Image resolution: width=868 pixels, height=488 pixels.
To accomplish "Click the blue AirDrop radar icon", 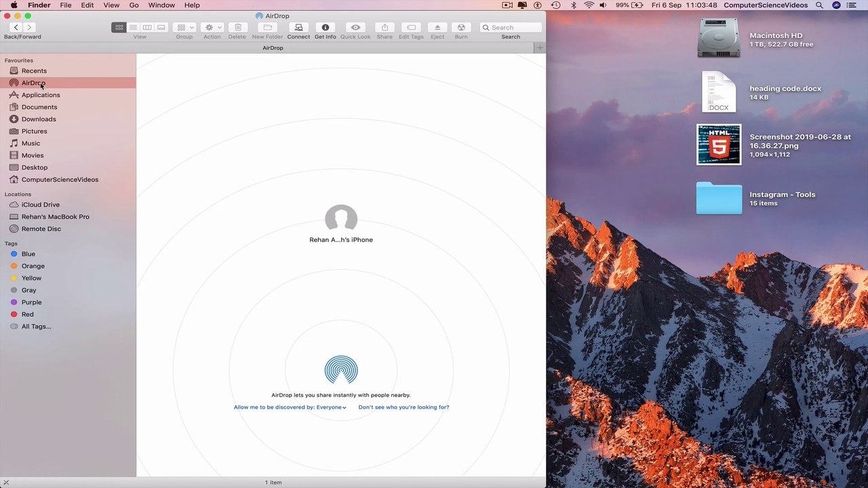I will 341,370.
